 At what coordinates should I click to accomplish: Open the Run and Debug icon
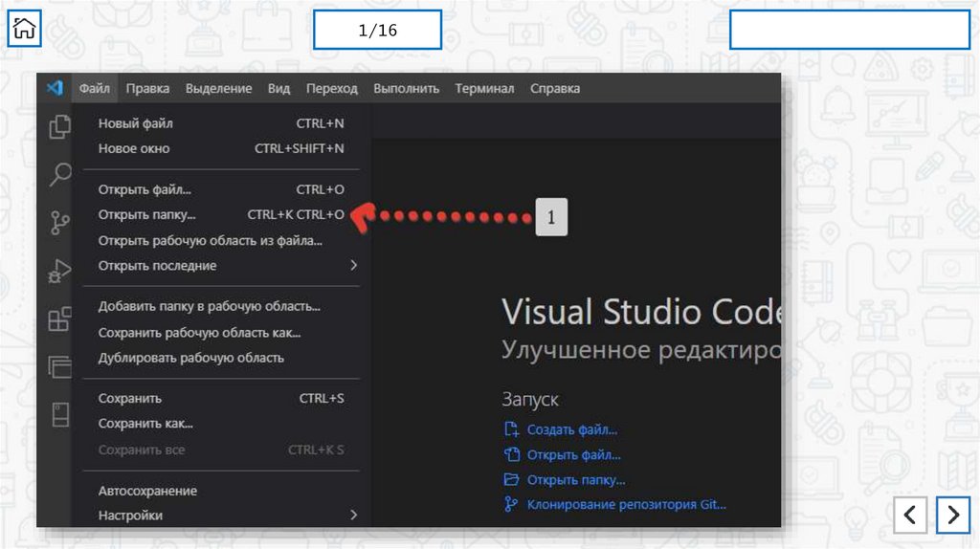pos(59,271)
